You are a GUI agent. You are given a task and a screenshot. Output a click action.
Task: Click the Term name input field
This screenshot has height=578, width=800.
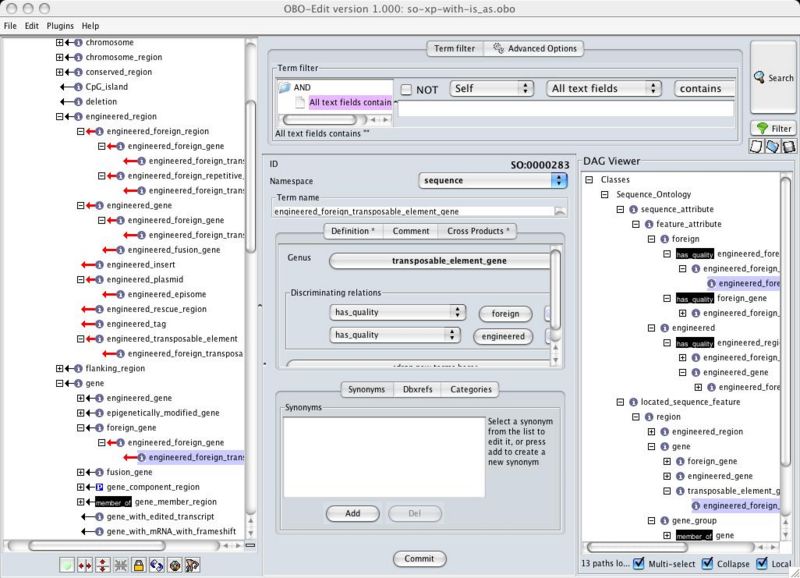[x=413, y=211]
